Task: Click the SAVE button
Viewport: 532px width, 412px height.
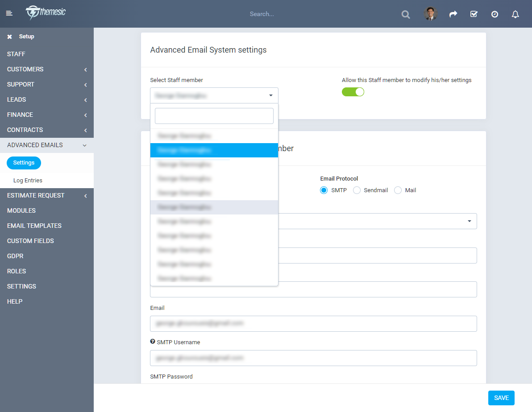Action: click(501, 398)
